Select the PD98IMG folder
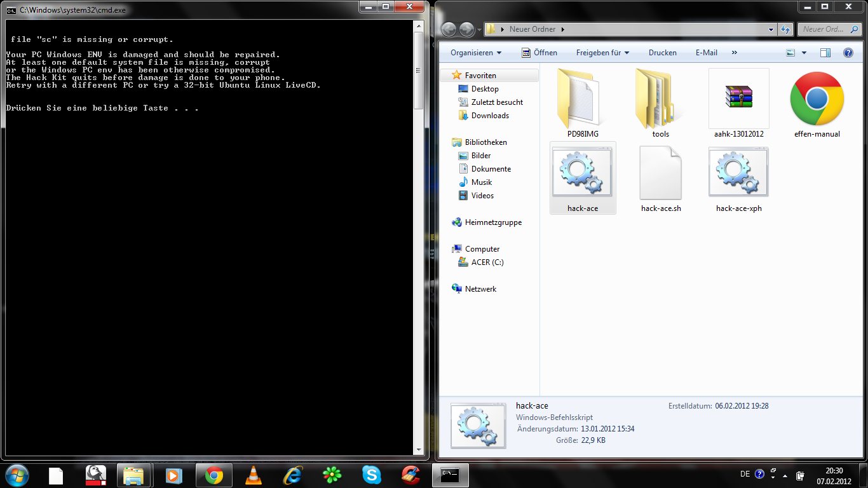This screenshot has height=488, width=868. (582, 103)
